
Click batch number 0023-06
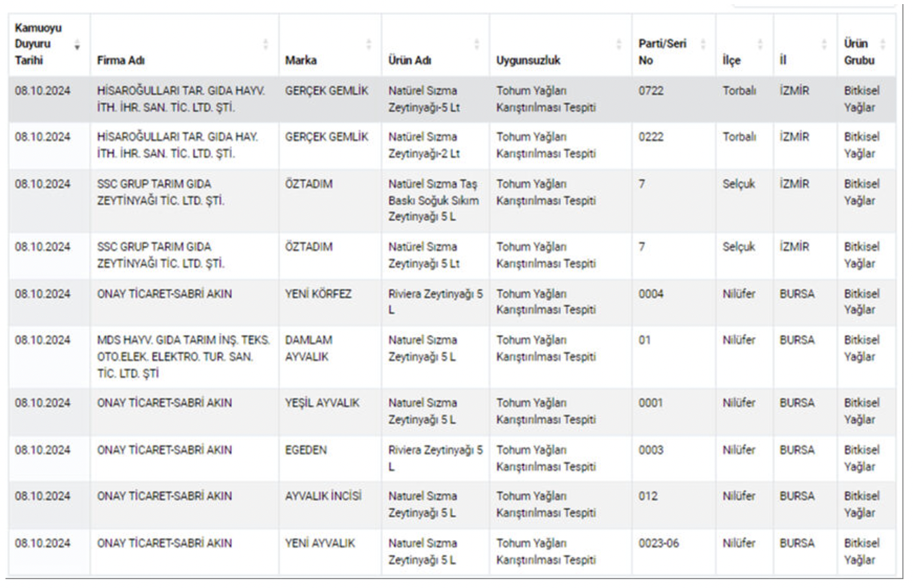658,544
